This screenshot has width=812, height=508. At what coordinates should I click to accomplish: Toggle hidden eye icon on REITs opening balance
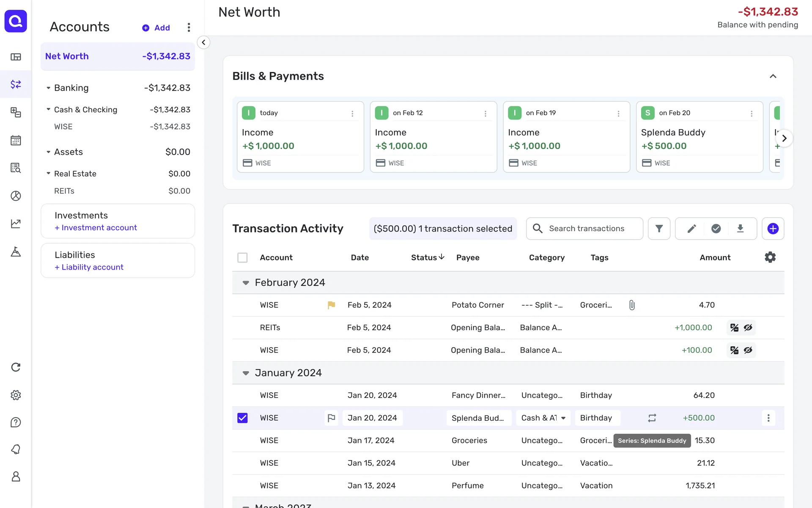click(x=748, y=328)
